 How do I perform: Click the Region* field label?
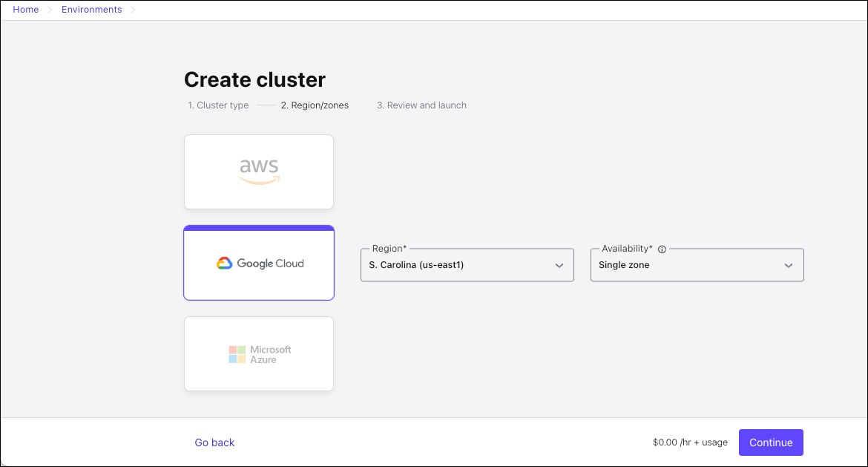point(389,249)
